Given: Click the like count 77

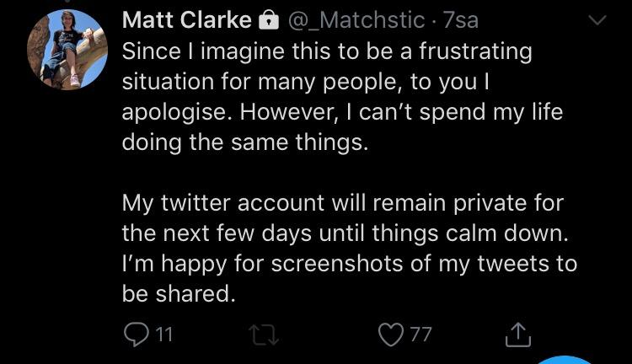Looking at the screenshot, I should click(420, 335).
